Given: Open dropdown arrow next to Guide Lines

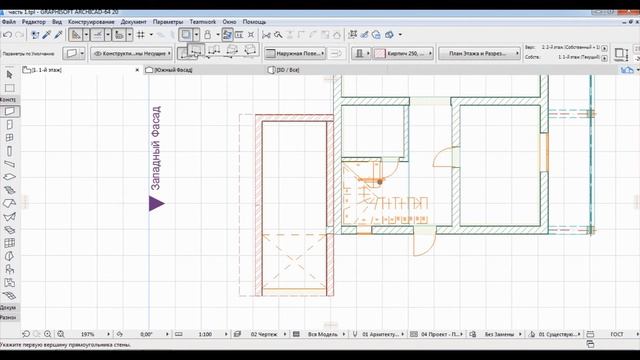Looking at the screenshot, I should point(86,35).
